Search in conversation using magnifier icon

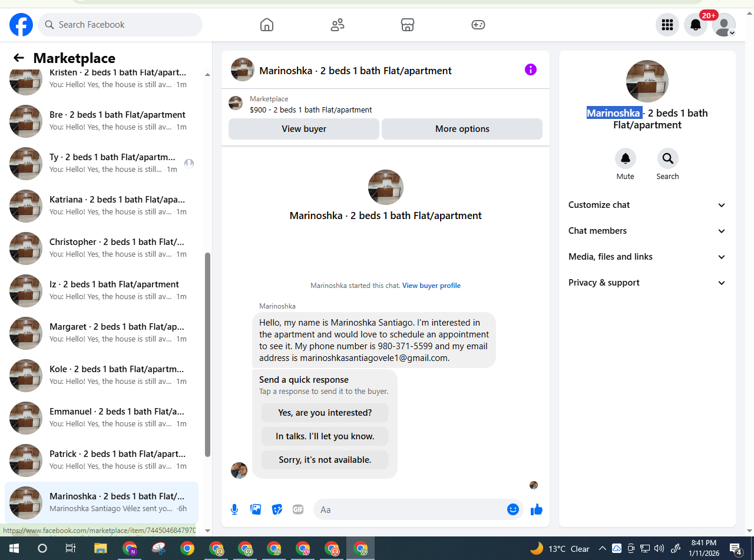tap(668, 158)
